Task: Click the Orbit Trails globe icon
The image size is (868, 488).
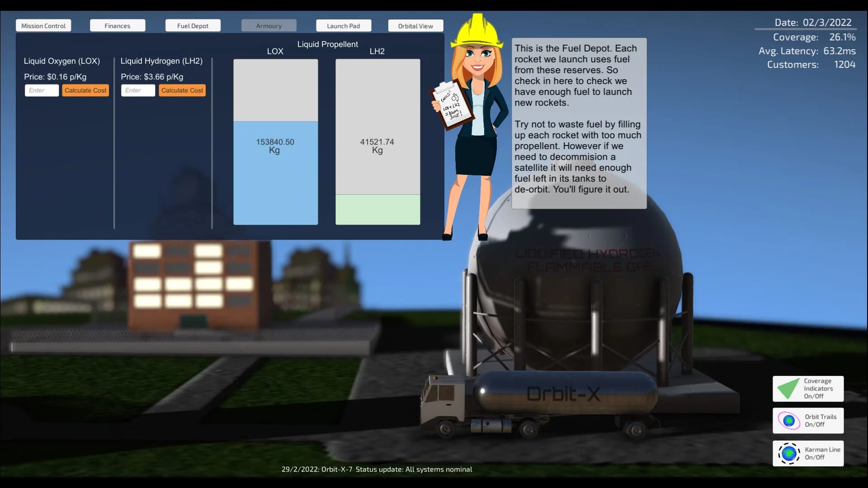Action: click(789, 421)
